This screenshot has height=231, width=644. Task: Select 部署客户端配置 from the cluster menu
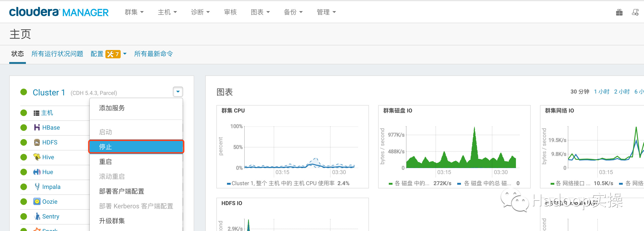136,191
